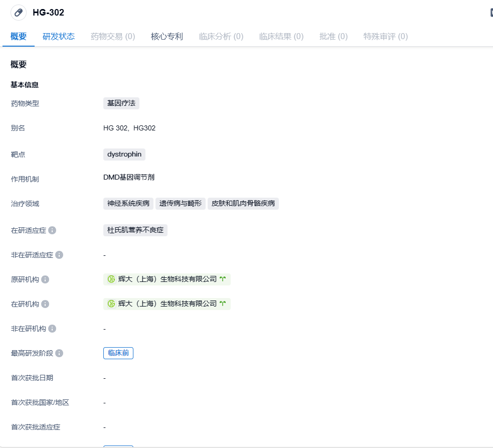Image resolution: width=493 pixels, height=448 pixels.
Task: Open 辉大（上海）生物科技有限公司 link in 在研机构 row
Action: coord(168,304)
